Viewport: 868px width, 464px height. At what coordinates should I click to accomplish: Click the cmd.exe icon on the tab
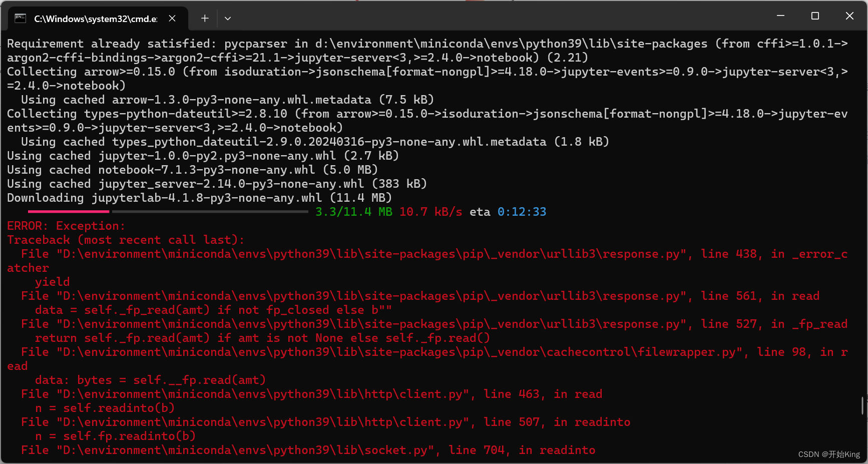coord(20,18)
